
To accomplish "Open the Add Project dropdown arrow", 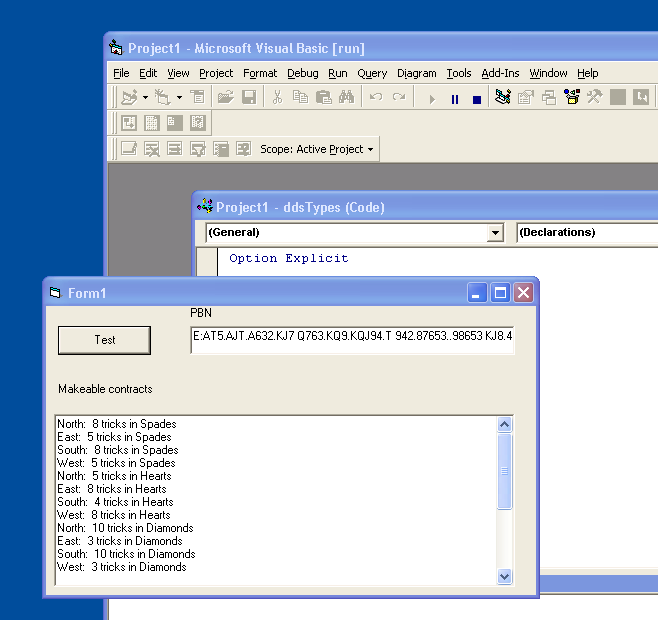I will tap(145, 97).
